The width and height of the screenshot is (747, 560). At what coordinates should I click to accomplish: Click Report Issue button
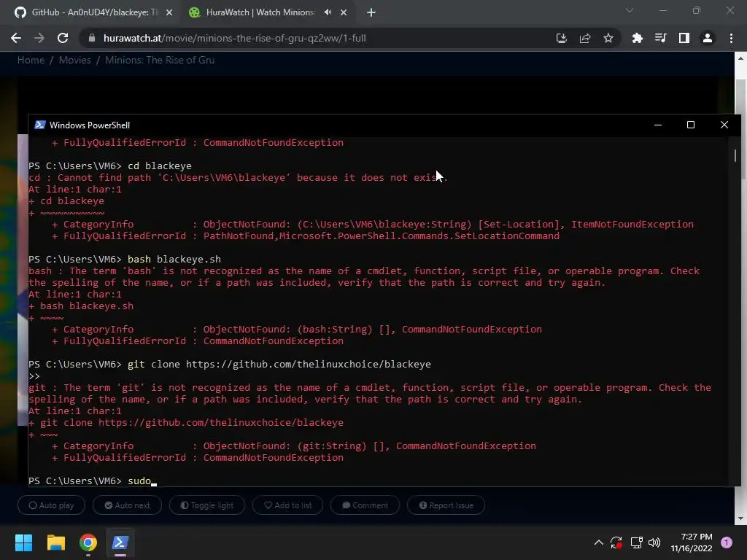click(x=446, y=505)
